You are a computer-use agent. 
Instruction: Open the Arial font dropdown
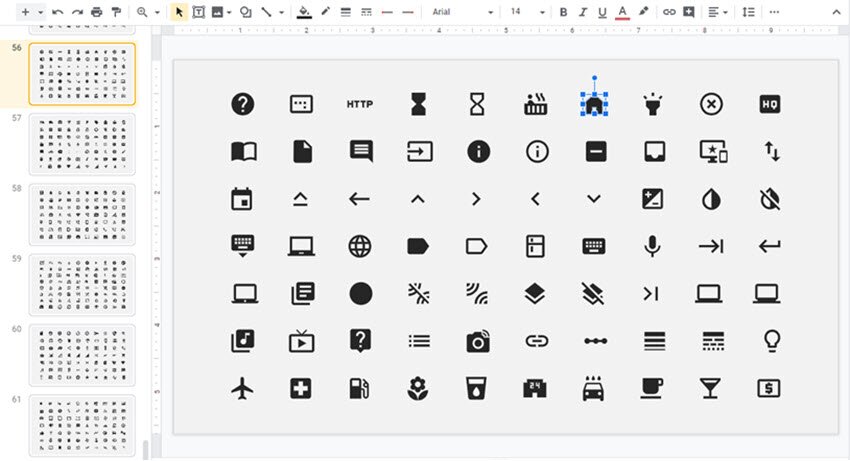pyautogui.click(x=462, y=12)
